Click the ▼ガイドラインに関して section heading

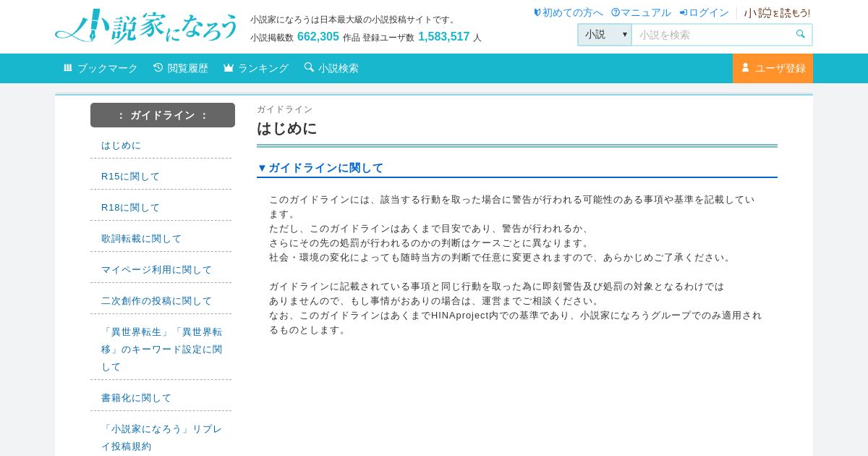click(x=320, y=168)
